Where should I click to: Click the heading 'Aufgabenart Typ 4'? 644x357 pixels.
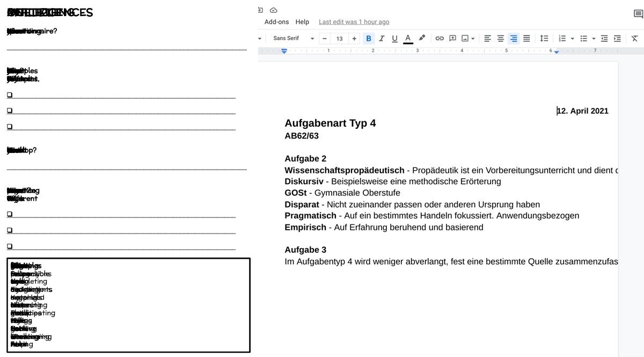coord(330,123)
